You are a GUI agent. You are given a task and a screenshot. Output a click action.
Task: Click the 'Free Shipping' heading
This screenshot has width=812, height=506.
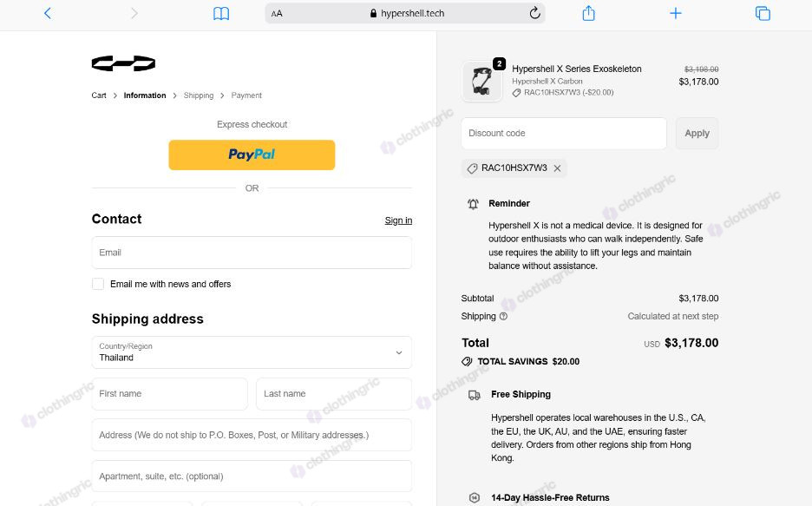pyautogui.click(x=521, y=394)
